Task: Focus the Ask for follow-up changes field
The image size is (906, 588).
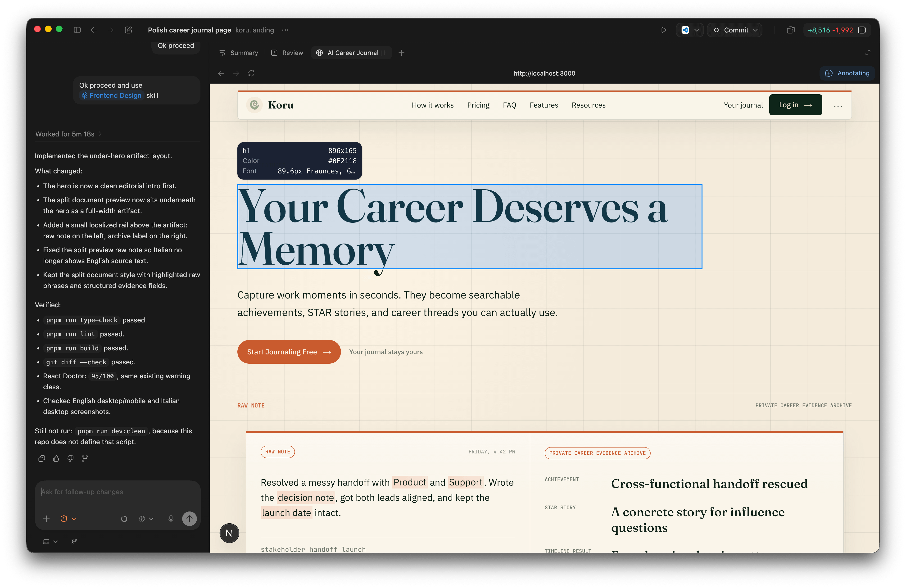Action: 118,492
